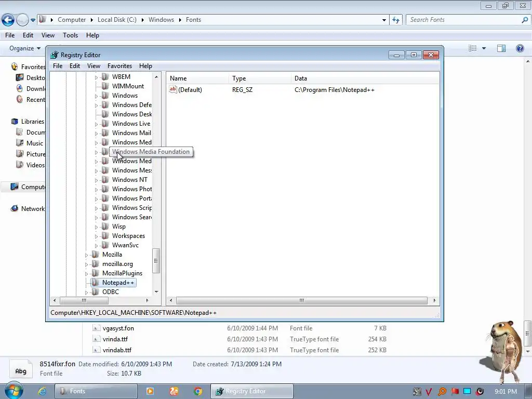
Task: Expand the Workspaces registry key
Action: (96, 236)
